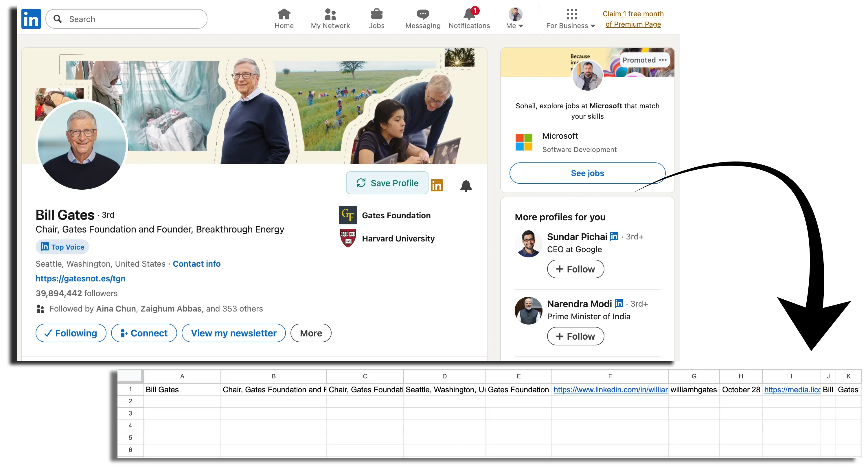868x467 pixels.
Task: Open the More actions menu on profile
Action: point(311,333)
